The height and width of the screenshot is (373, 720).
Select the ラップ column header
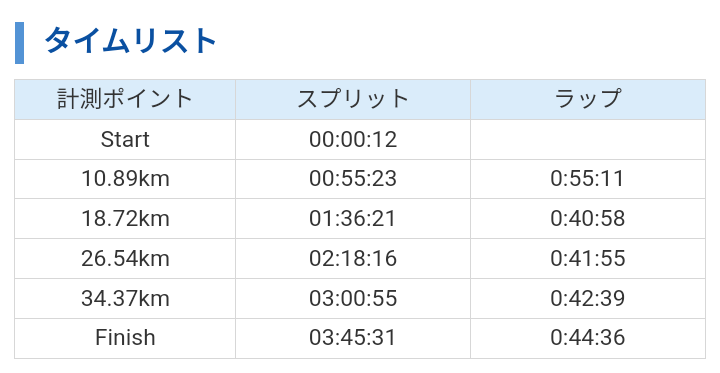point(588,99)
